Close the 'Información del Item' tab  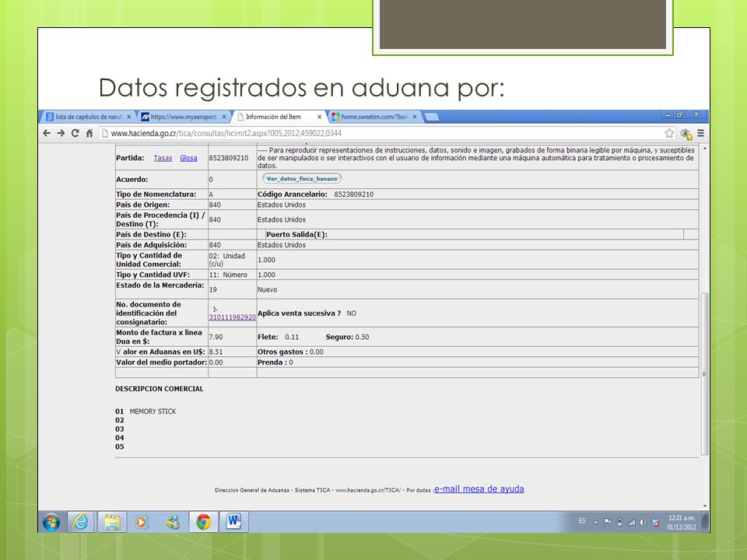click(319, 117)
